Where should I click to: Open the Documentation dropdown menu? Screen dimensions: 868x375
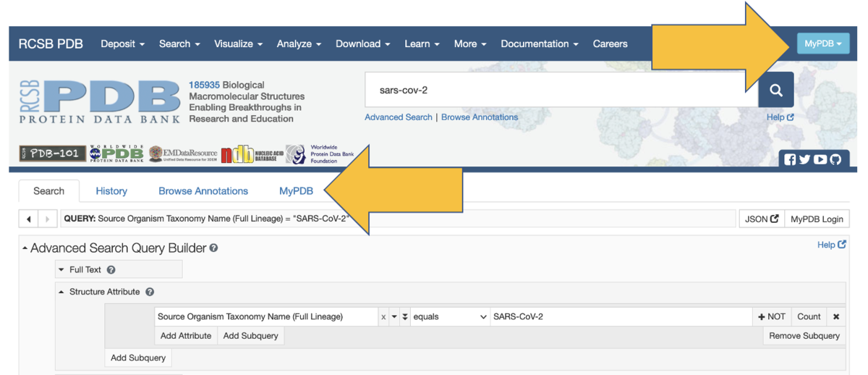[540, 43]
